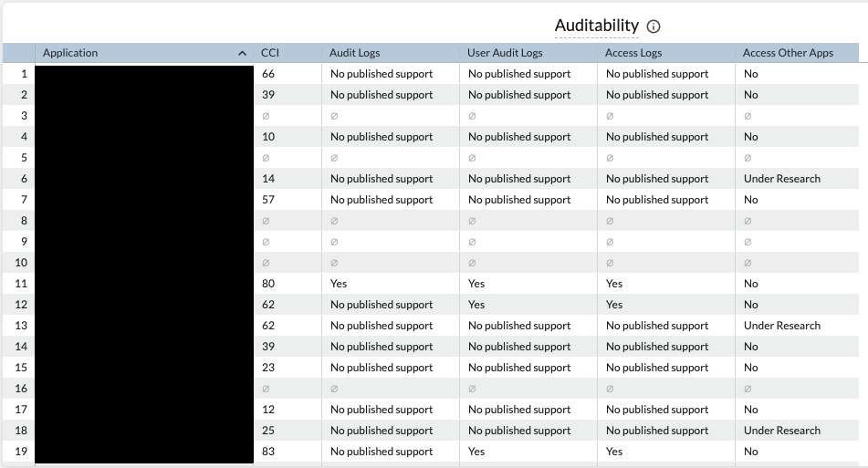Click Access Logs 'Yes' in row 11
Screen dimensions: 868x468
click(614, 283)
